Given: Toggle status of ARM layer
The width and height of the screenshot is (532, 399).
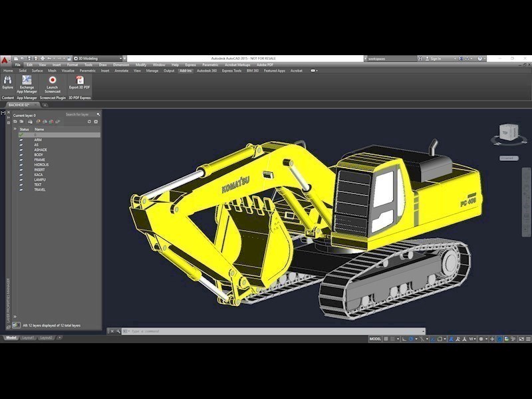Looking at the screenshot, I should 21,140.
